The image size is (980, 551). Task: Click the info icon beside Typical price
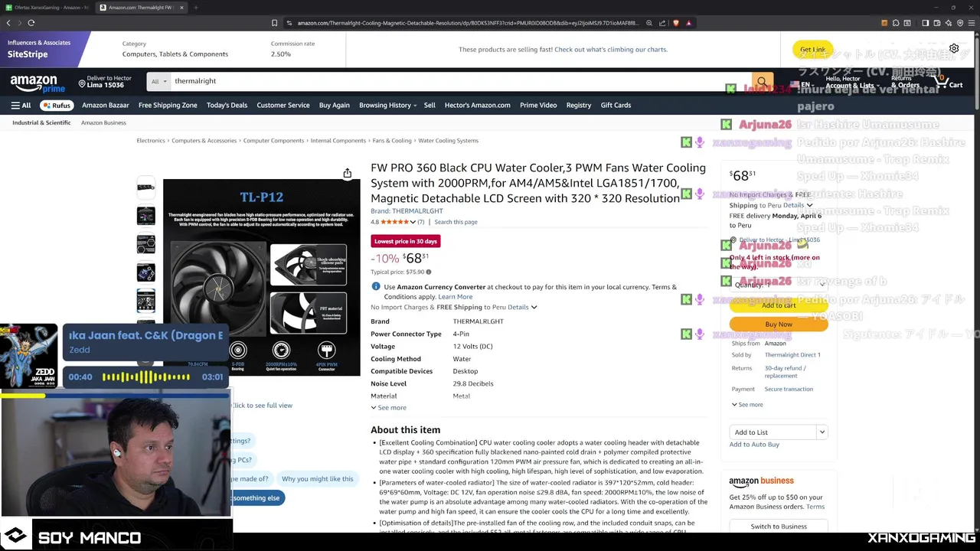[428, 272]
